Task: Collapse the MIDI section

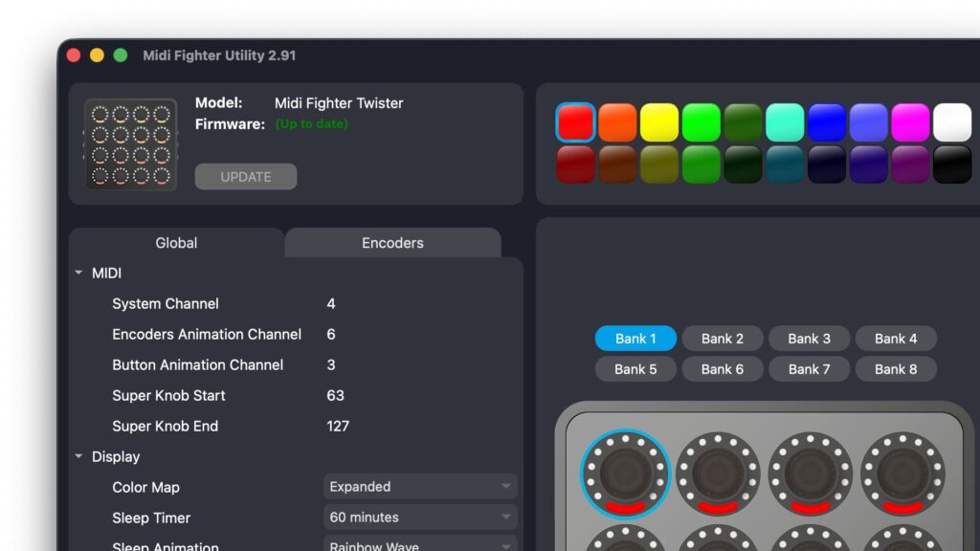Action: [78, 273]
